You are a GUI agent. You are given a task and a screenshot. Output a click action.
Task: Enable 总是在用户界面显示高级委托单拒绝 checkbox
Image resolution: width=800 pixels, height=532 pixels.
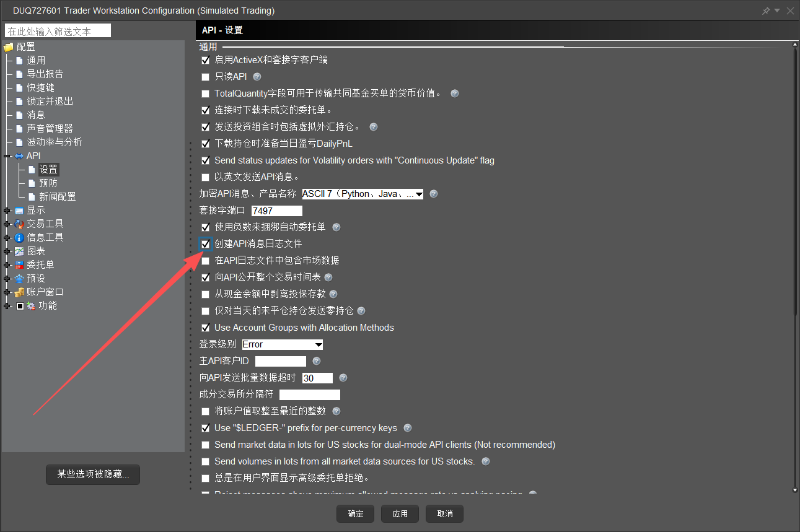(x=206, y=478)
